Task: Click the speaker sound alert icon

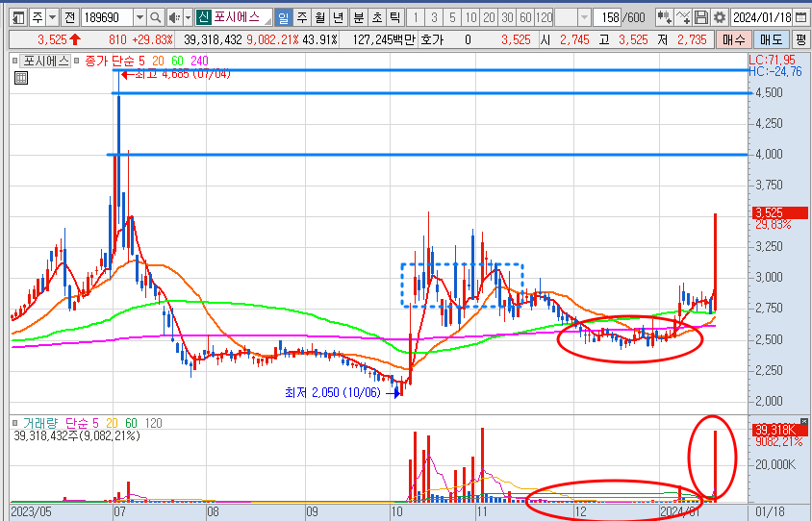Action: click(174, 17)
